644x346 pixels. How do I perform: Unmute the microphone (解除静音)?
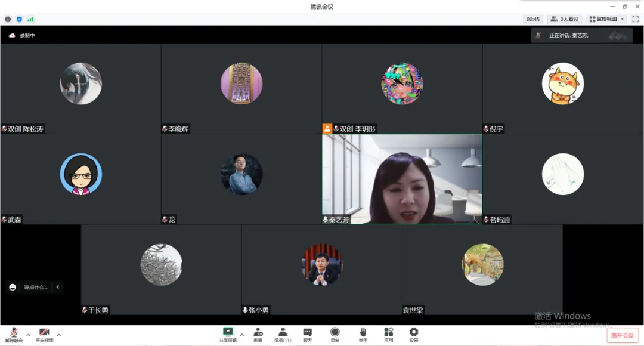pyautogui.click(x=14, y=334)
